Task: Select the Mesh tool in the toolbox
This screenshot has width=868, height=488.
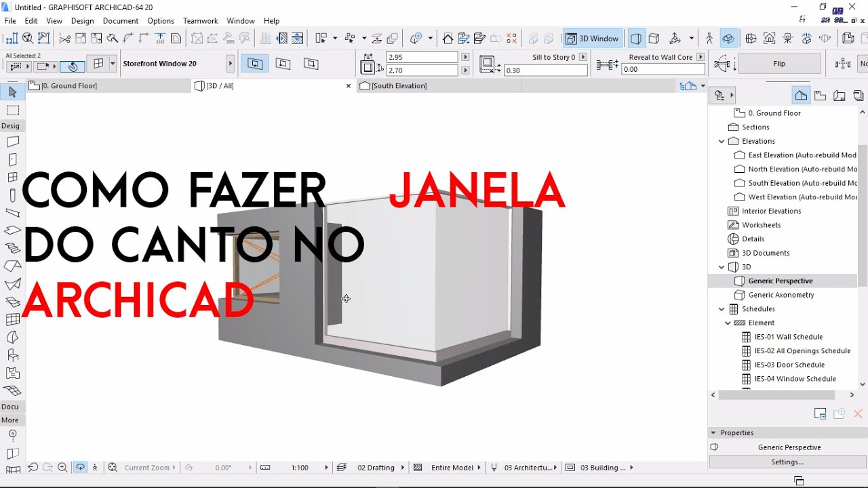Action: point(12,390)
